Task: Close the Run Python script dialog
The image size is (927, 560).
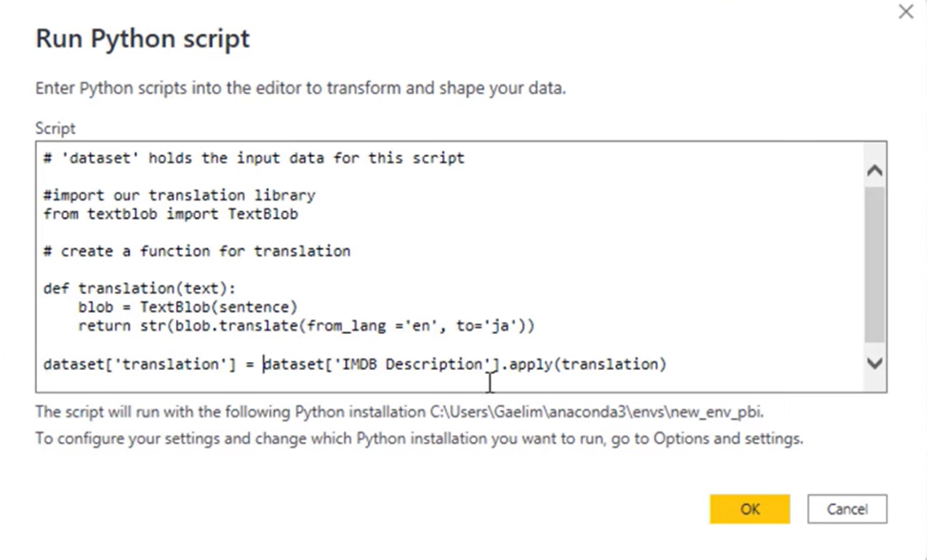Action: tap(906, 11)
